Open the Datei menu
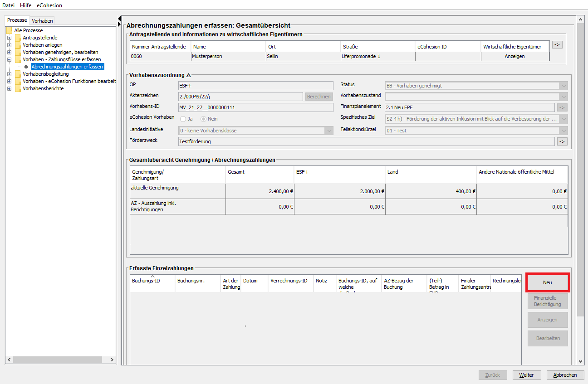The image size is (588, 384). 8,5
